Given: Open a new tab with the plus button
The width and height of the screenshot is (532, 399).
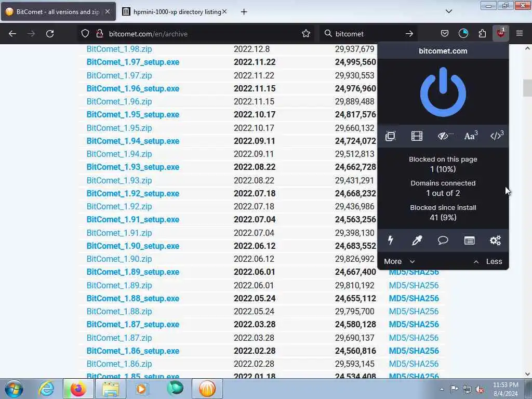Looking at the screenshot, I should click(x=244, y=12).
